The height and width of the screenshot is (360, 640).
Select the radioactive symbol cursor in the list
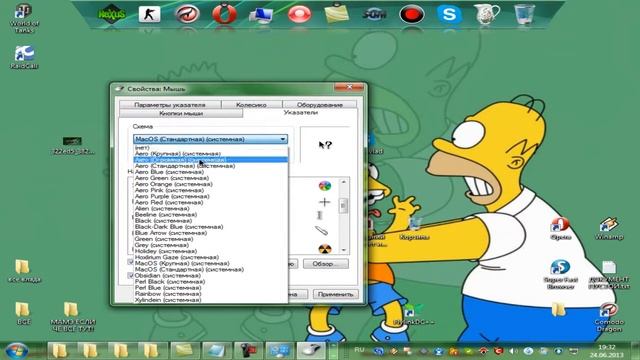point(324,249)
